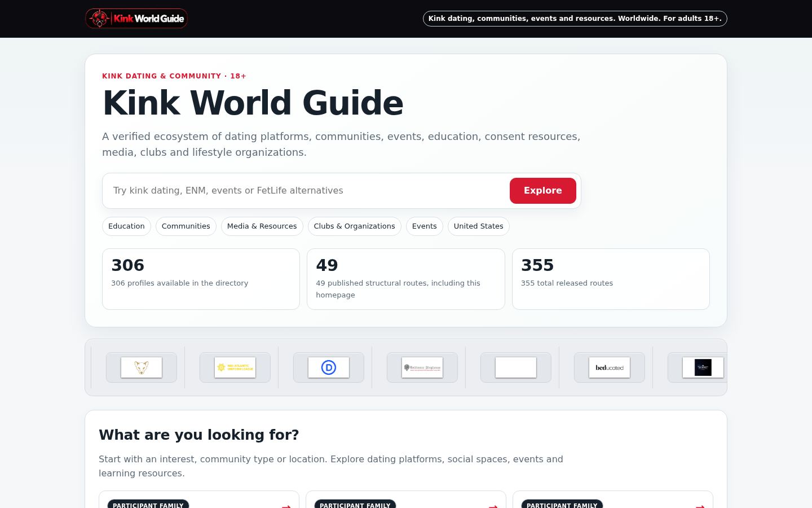Click the 'What are you looking for?' heading
The height and width of the screenshot is (508, 812).
199,435
